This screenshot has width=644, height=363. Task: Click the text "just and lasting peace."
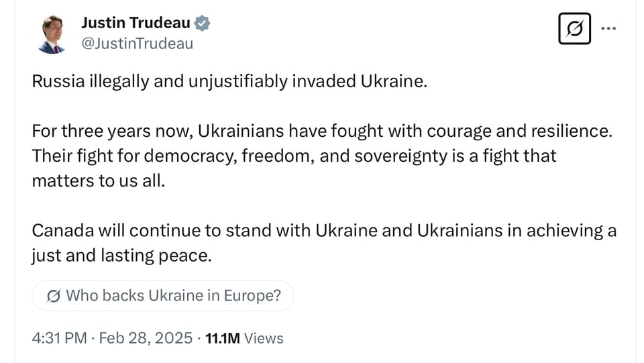121,255
